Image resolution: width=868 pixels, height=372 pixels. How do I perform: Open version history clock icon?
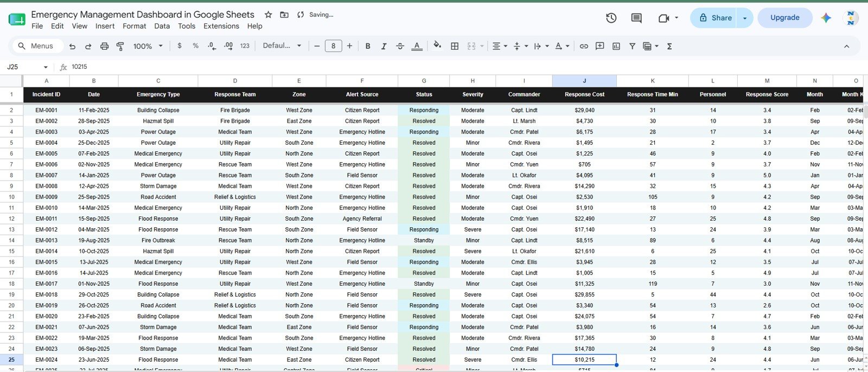point(611,18)
